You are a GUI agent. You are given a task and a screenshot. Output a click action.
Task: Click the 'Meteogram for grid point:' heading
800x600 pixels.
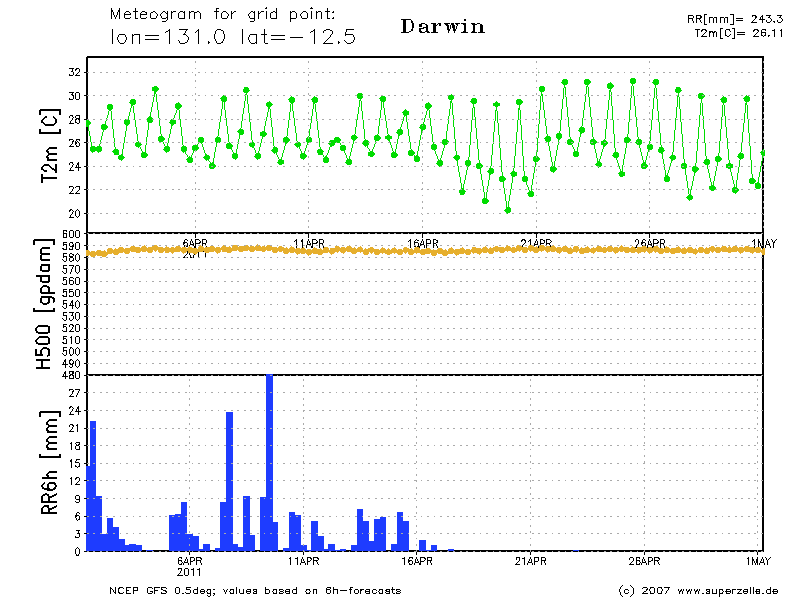[222, 14]
